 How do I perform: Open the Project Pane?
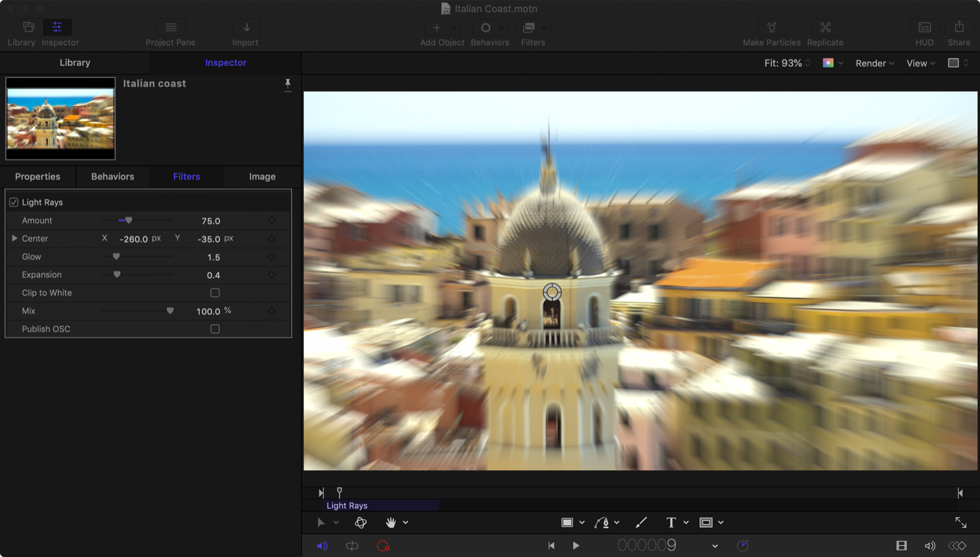(171, 27)
